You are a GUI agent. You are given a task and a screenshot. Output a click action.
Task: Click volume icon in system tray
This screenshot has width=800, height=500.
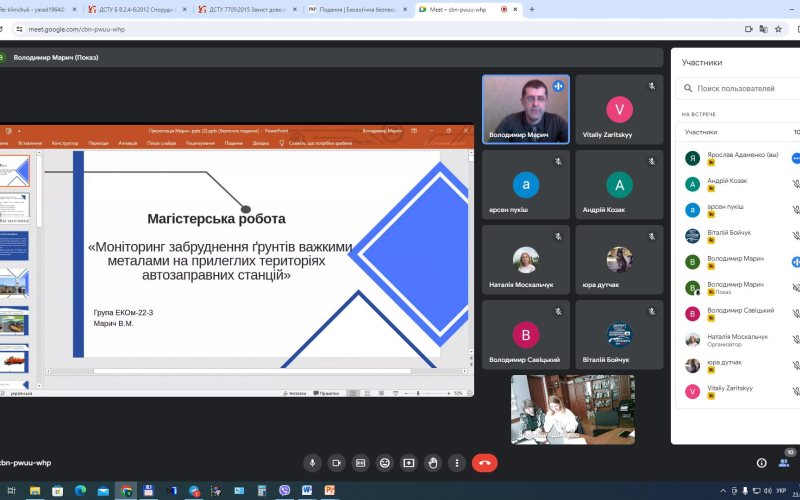pyautogui.click(x=768, y=491)
